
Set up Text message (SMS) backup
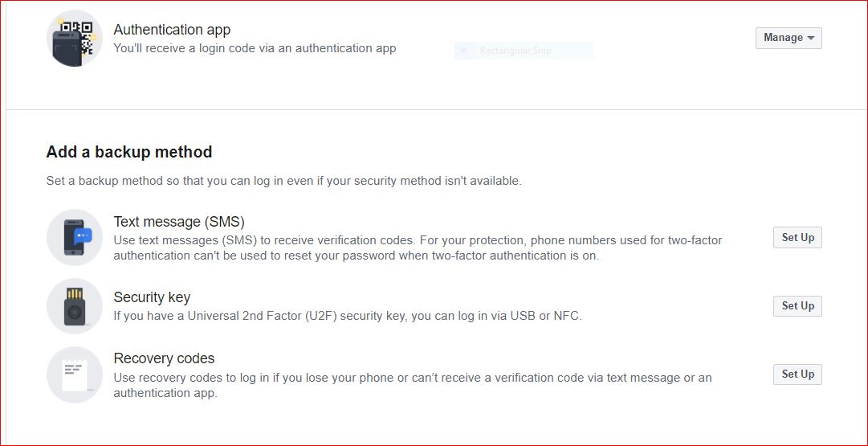pos(797,238)
